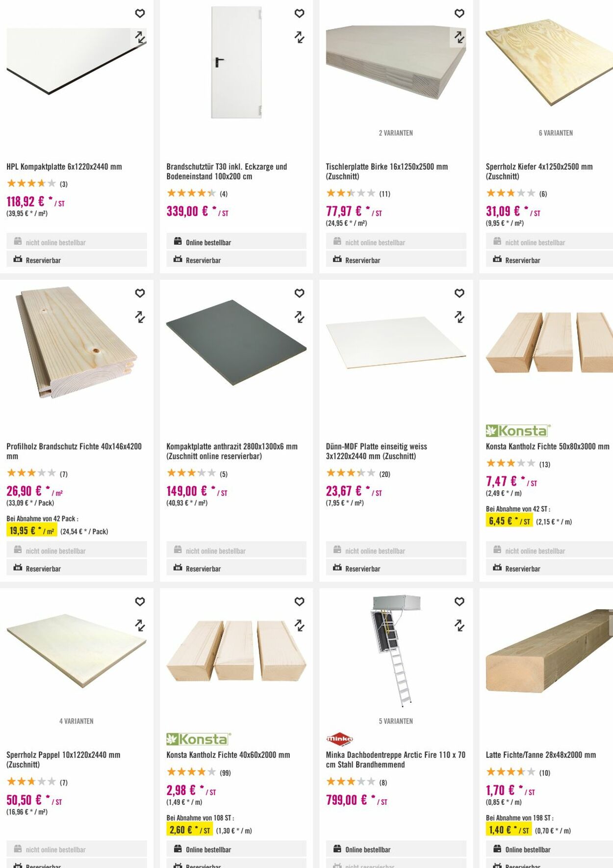Image resolution: width=613 pixels, height=868 pixels.
Task: Open Sperrholz Kiefer 4x1250x2500 mm product title
Action: pos(539,172)
